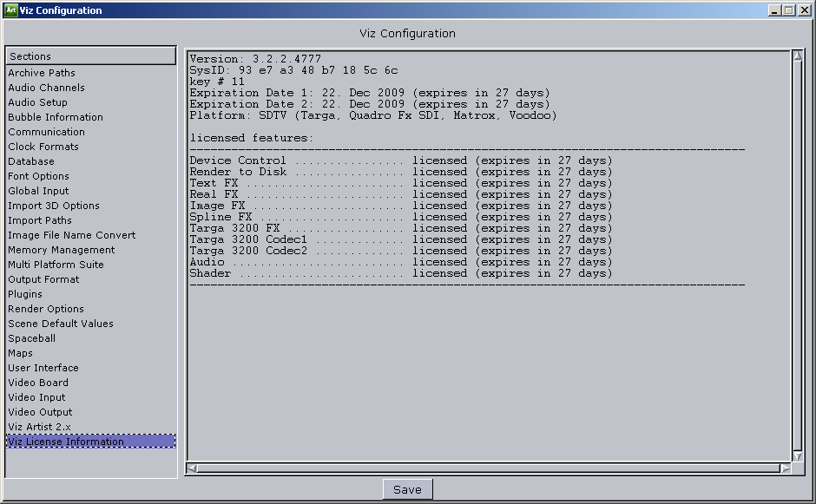
Task: Open the Clock Formats settings
Action: tap(43, 147)
